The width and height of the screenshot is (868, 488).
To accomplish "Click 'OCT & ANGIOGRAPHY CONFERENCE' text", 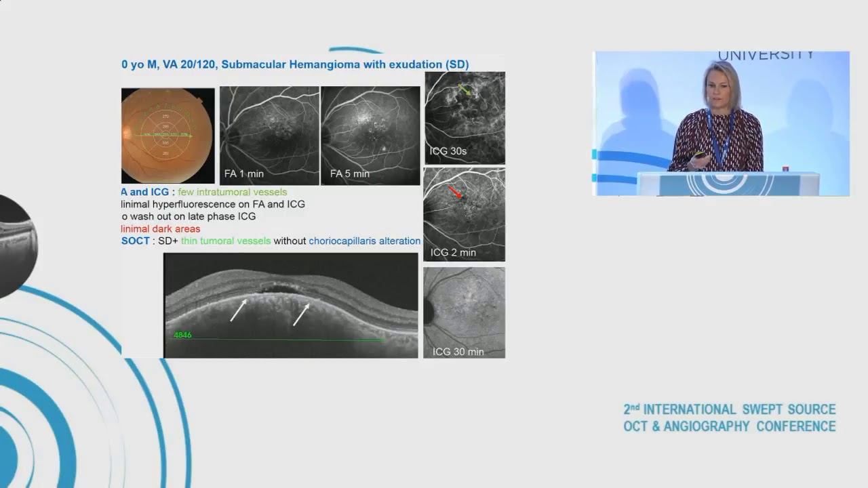I will (x=730, y=426).
